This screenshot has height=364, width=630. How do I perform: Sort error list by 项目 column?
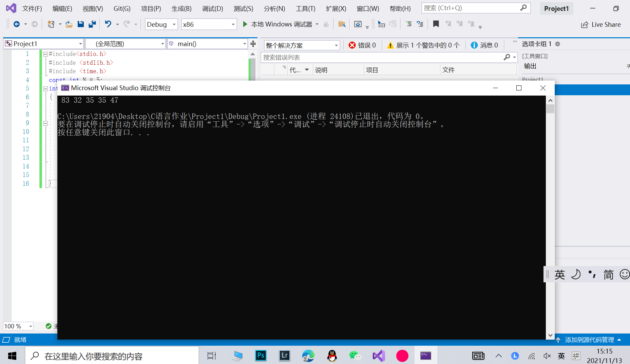pos(402,70)
